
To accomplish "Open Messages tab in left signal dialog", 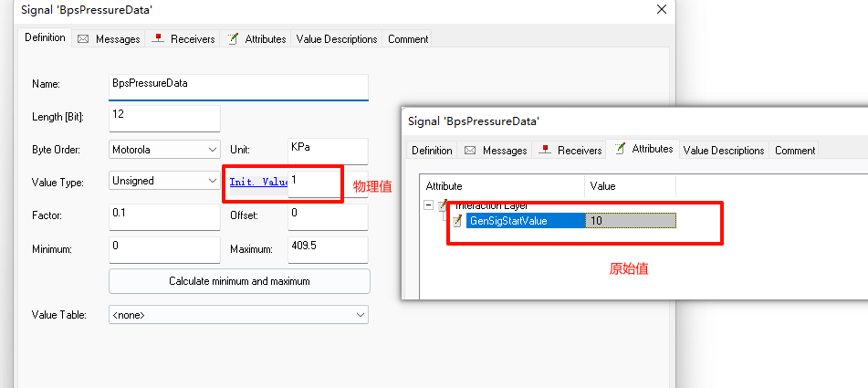I will (x=109, y=38).
